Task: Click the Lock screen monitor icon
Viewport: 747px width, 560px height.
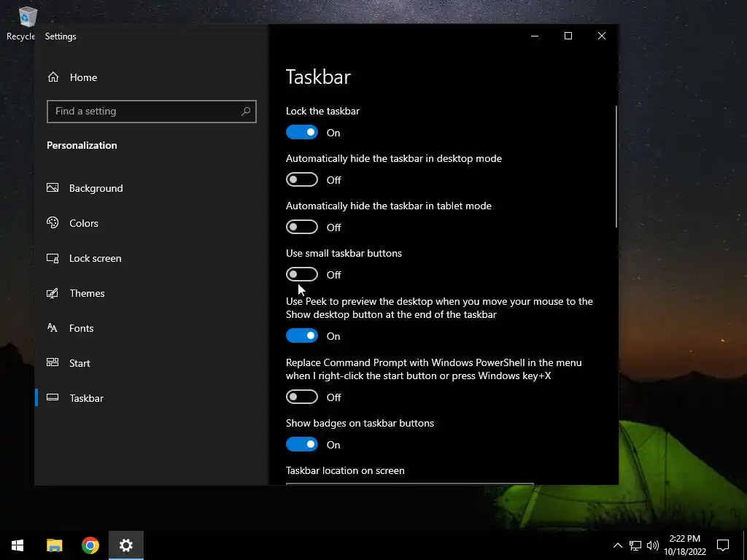Action: [x=53, y=258]
